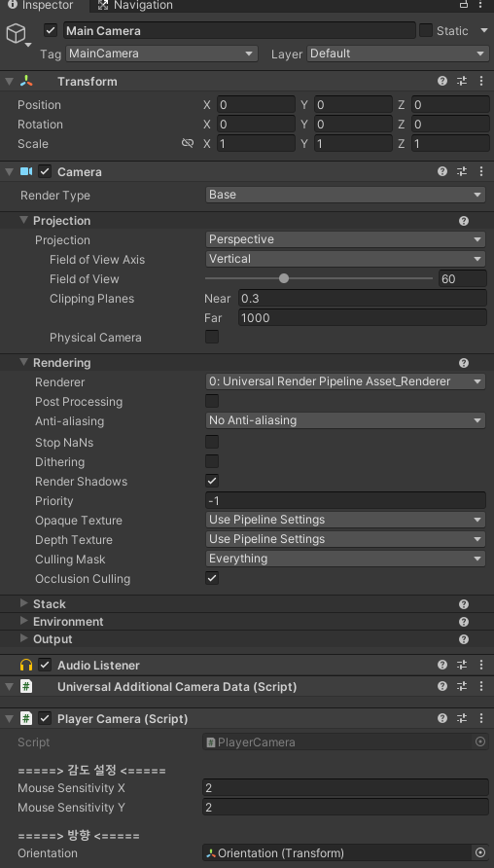Open the Transform component help icon
Screen dimensions: 494x868
point(442,82)
